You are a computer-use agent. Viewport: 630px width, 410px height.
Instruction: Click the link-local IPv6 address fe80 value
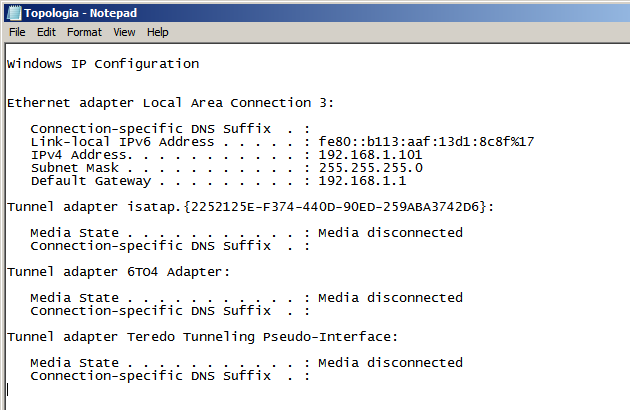point(426,141)
